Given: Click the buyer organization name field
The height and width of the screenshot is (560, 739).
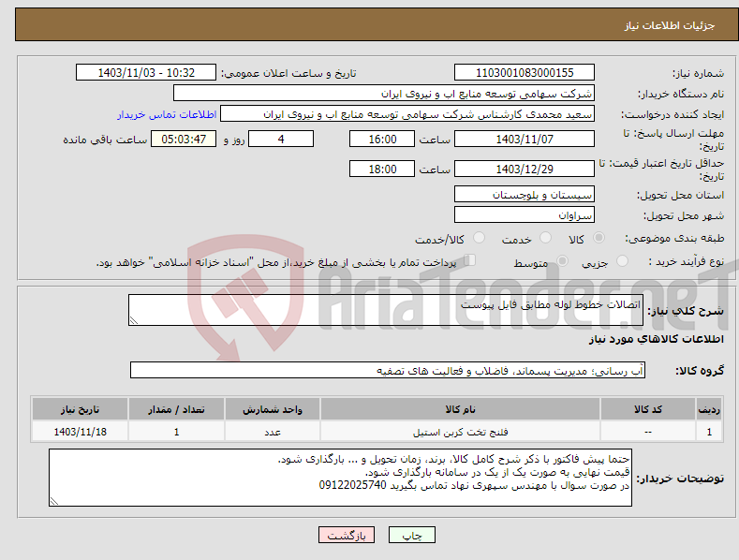Looking at the screenshot, I should point(384,94).
